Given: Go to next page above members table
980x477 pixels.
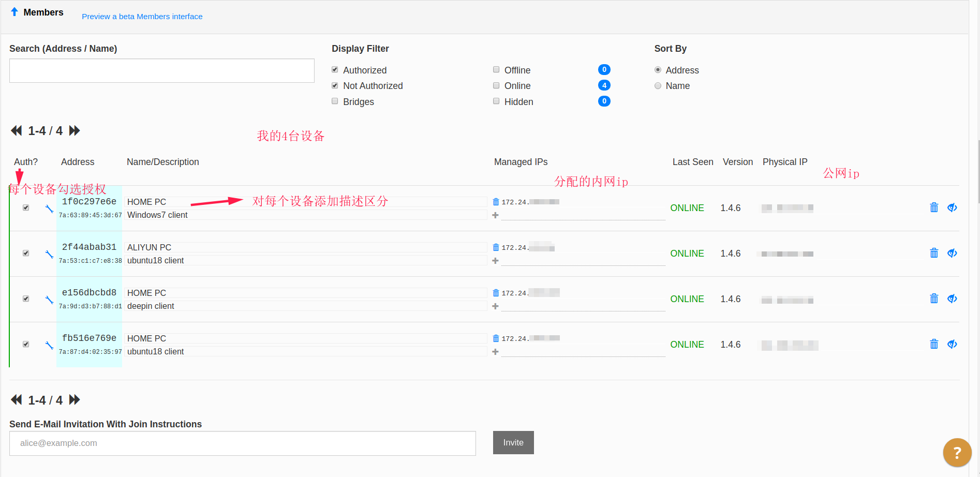Looking at the screenshot, I should 75,130.
